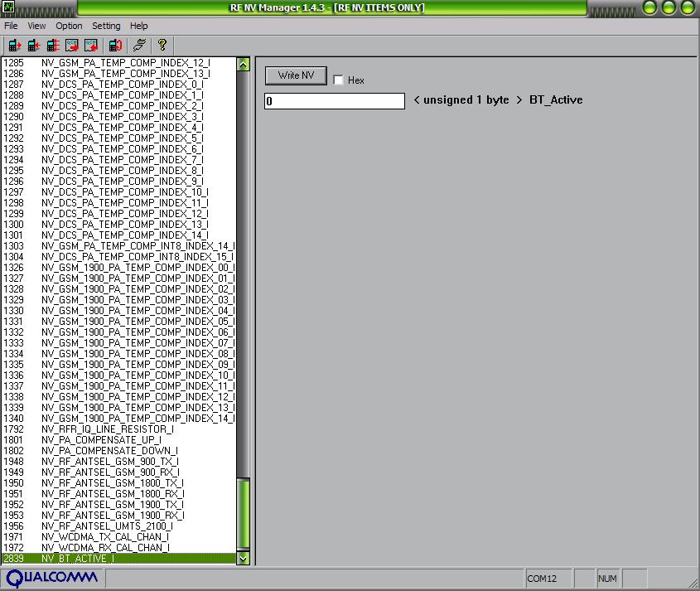
Task: Select item 1292 NV_DCS_PA_TEMP_COMP_INDEX_5_I
Action: [118, 138]
